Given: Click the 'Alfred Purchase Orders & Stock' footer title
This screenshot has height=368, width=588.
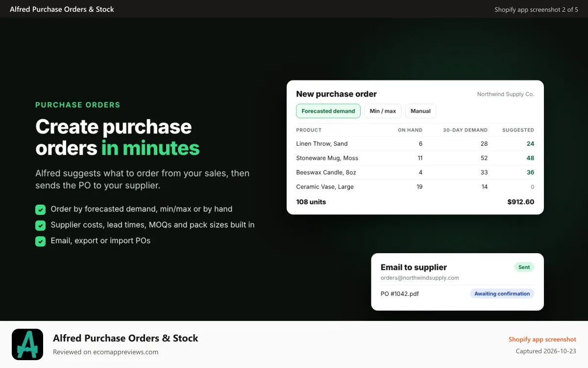Looking at the screenshot, I should (125, 338).
